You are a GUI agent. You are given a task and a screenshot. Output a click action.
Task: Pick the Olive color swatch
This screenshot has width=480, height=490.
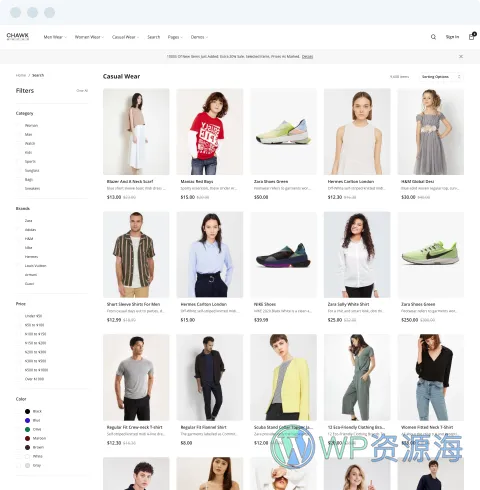pos(27,429)
